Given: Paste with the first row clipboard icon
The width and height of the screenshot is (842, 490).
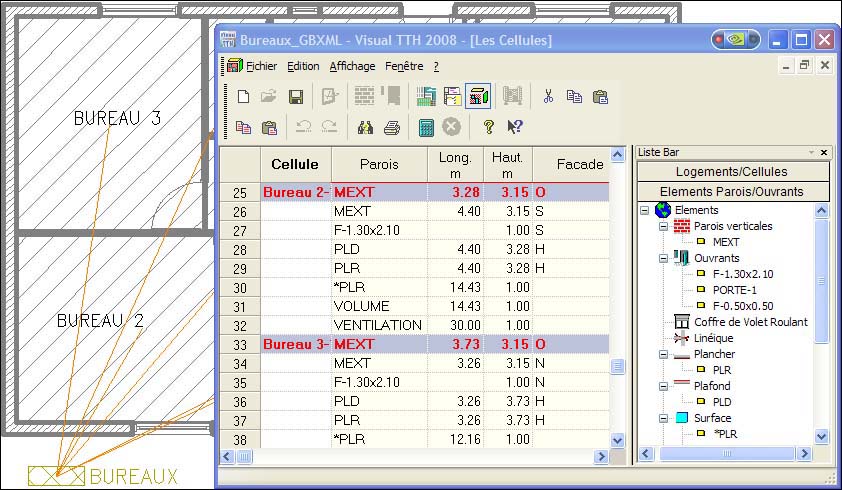Looking at the screenshot, I should [x=600, y=97].
